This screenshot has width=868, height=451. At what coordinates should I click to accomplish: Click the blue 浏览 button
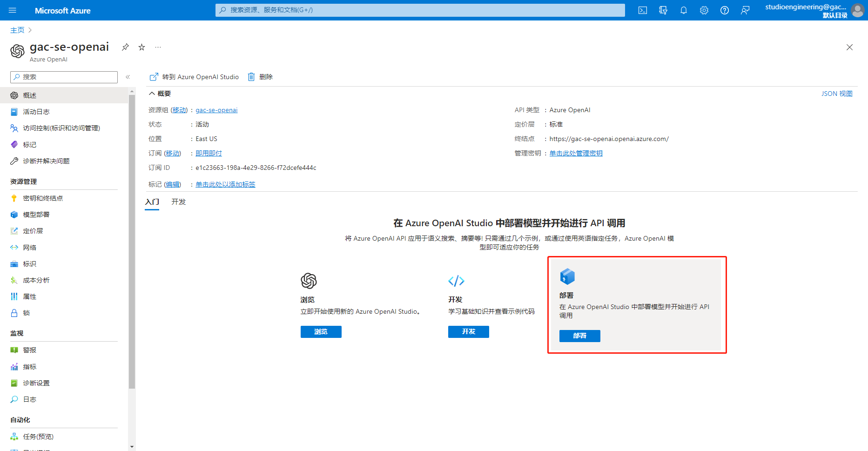point(321,332)
